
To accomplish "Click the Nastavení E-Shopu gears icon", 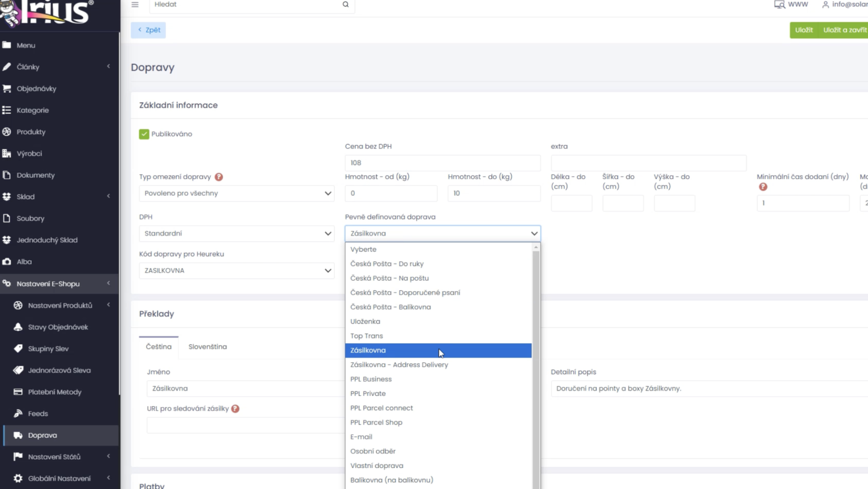I will [x=7, y=283].
